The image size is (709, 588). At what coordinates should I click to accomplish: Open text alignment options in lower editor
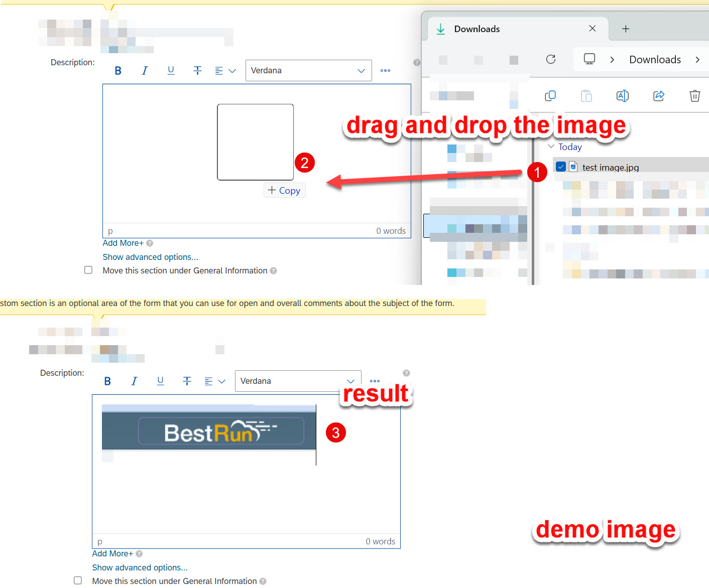point(214,381)
